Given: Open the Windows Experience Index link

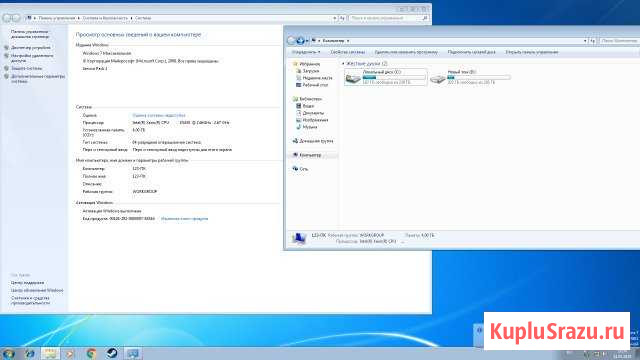Looking at the screenshot, I should click(159, 116).
